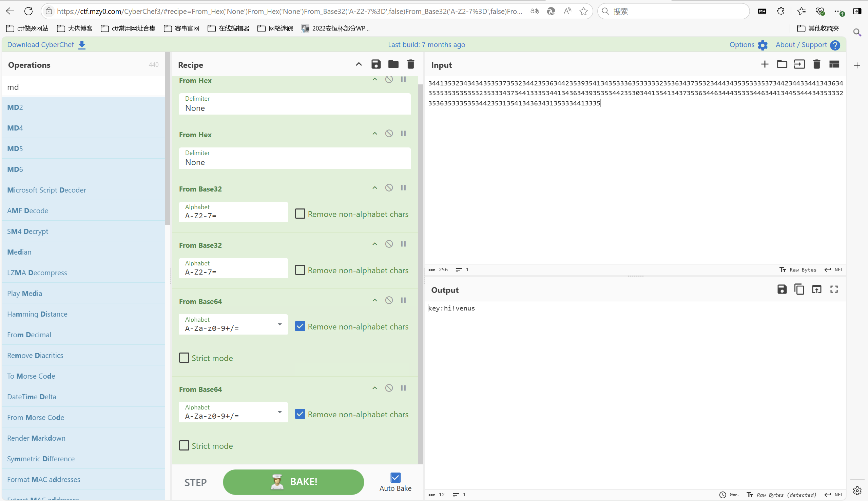
Task: Open the 大佬博客 bookmarks folder
Action: point(75,28)
